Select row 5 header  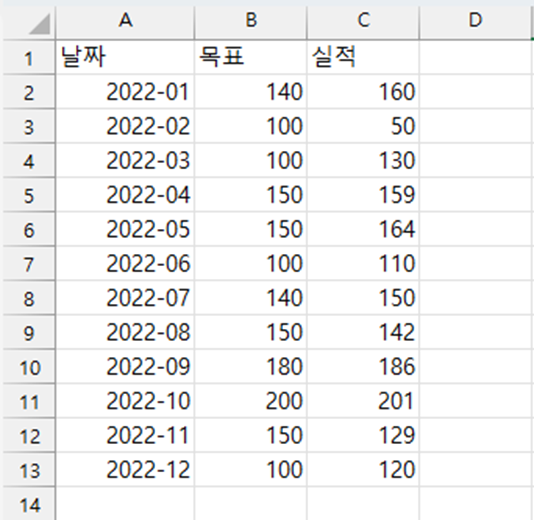click(x=29, y=195)
